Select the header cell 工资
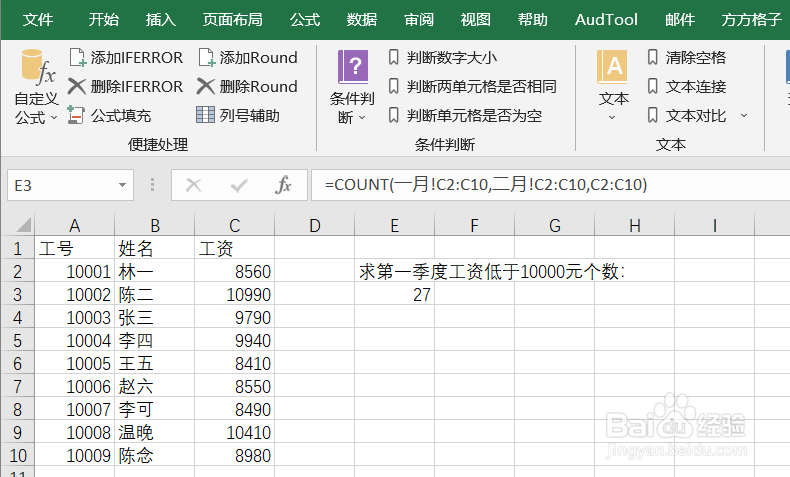The width and height of the screenshot is (790, 477). click(x=235, y=248)
